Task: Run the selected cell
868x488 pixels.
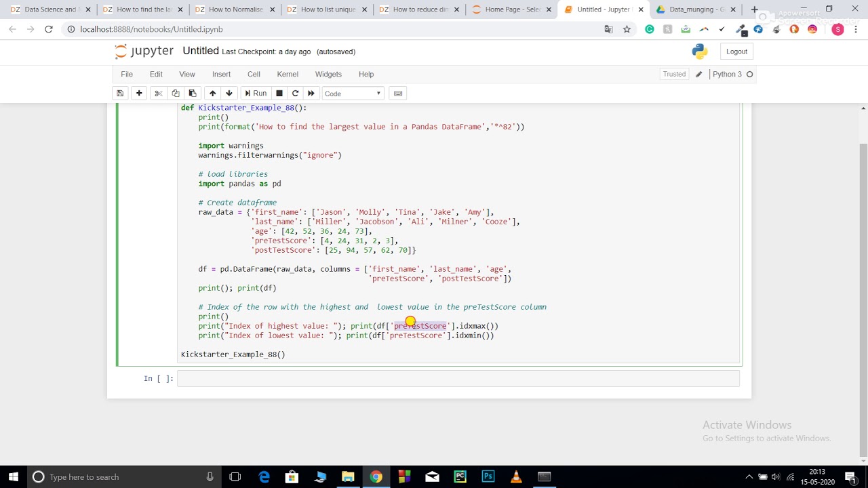Action: pyautogui.click(x=256, y=94)
